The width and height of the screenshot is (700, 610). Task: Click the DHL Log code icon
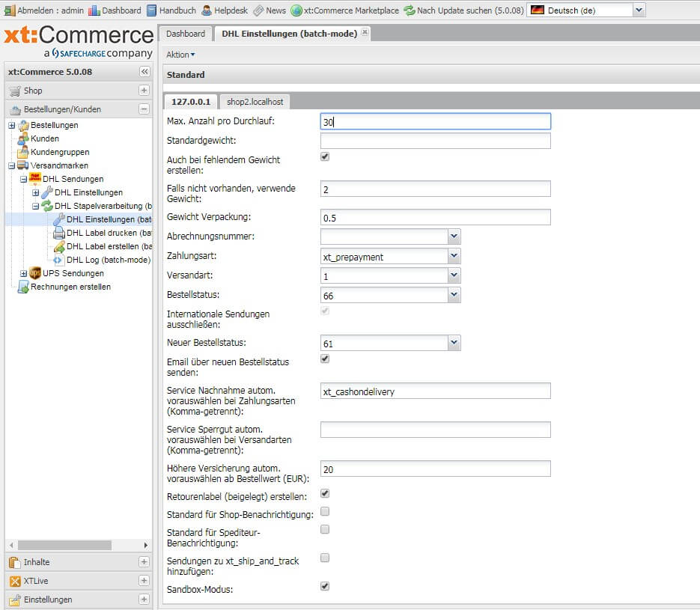(58, 260)
